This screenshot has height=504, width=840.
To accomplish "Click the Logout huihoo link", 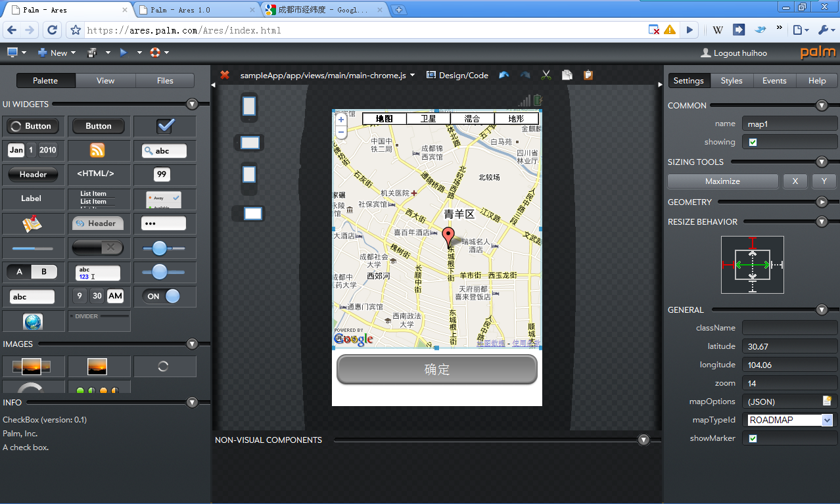I will (739, 53).
